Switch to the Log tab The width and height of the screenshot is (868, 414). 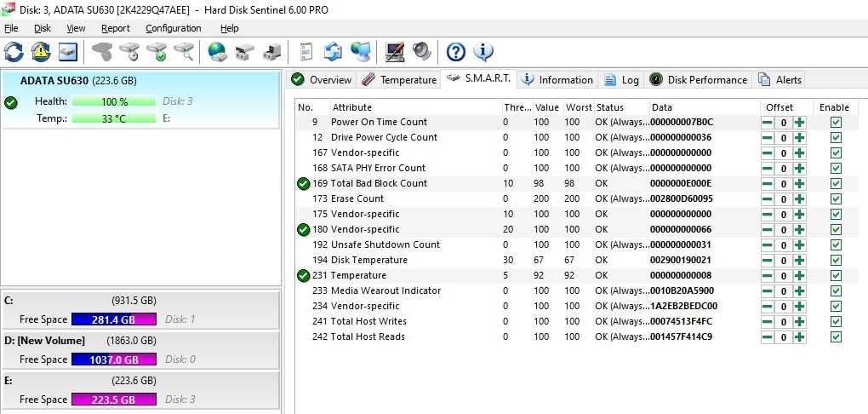click(x=622, y=80)
